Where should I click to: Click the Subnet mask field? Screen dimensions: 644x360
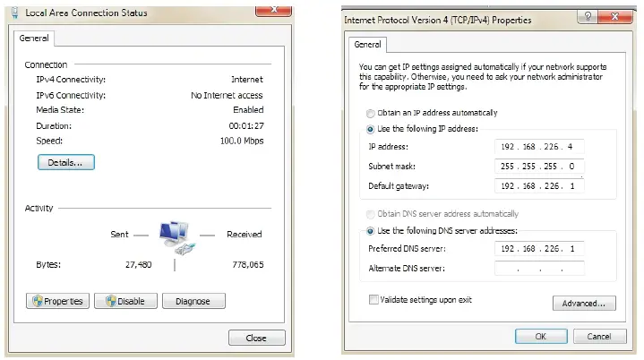[x=538, y=167]
